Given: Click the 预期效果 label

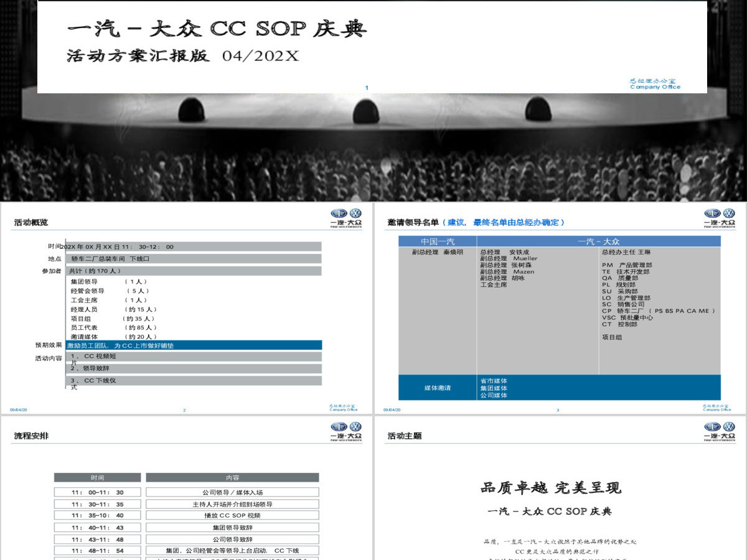Looking at the screenshot, I should (x=49, y=345).
